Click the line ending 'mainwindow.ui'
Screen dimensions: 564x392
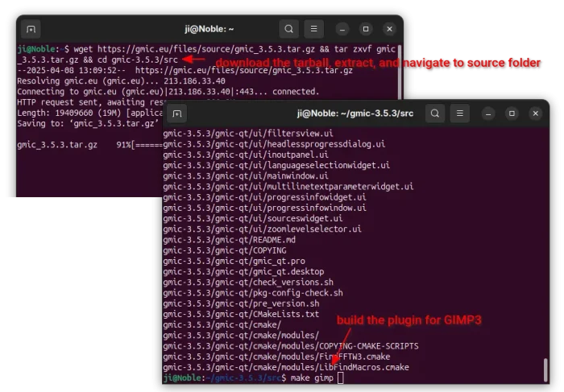click(246, 176)
